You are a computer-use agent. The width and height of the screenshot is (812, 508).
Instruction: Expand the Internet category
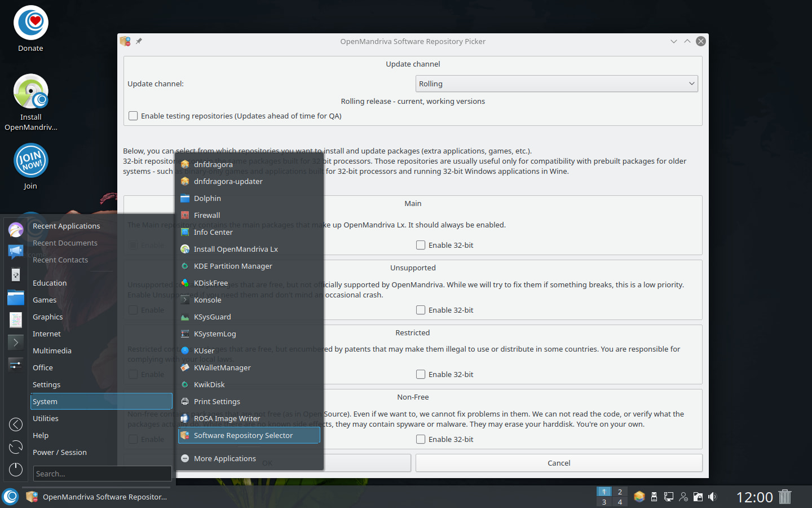pos(101,334)
